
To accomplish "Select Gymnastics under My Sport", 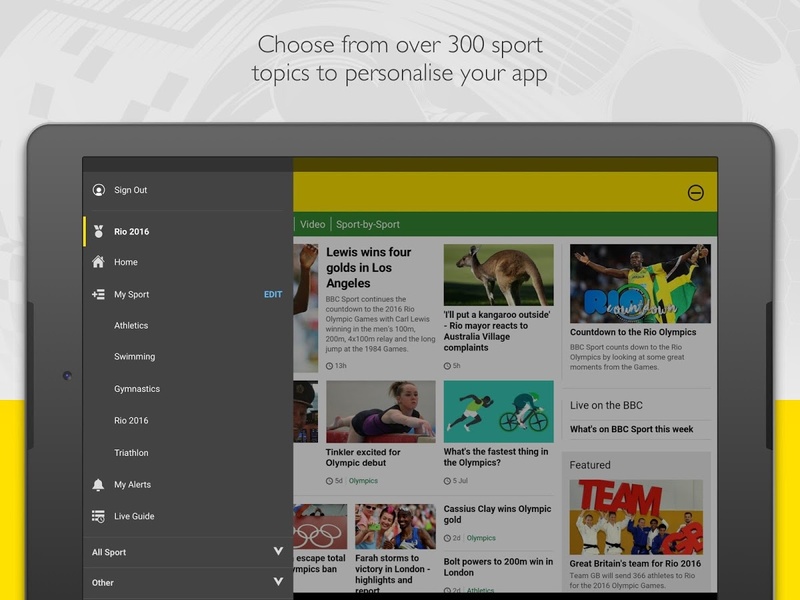I will (137, 389).
